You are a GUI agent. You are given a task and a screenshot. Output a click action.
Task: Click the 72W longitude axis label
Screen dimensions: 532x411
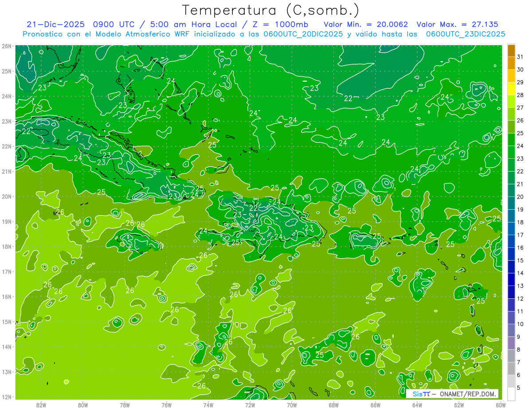(250, 405)
